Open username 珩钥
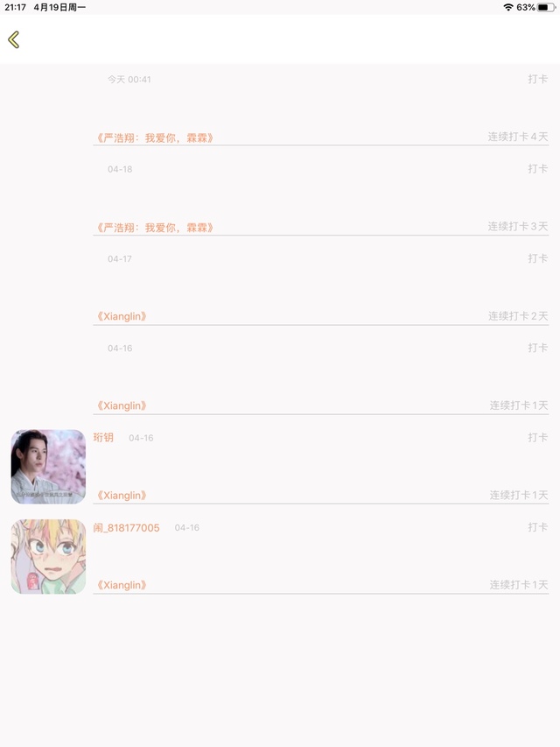560x747 pixels. 103,437
